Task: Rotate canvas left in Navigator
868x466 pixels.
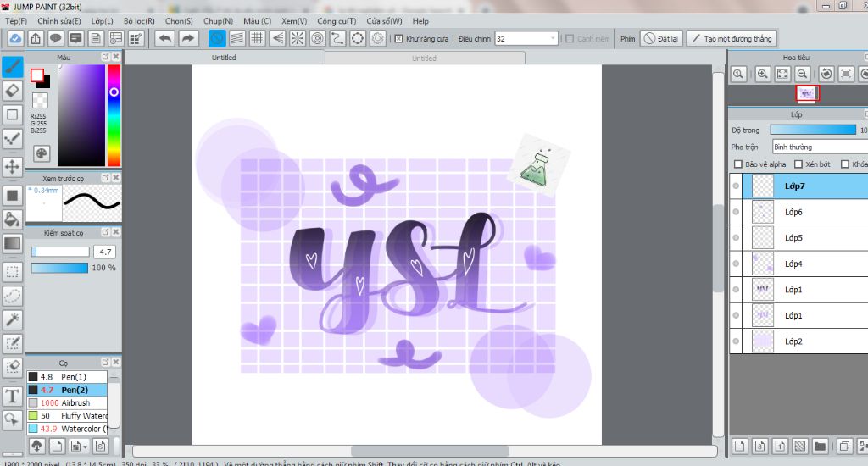Action: (x=826, y=75)
